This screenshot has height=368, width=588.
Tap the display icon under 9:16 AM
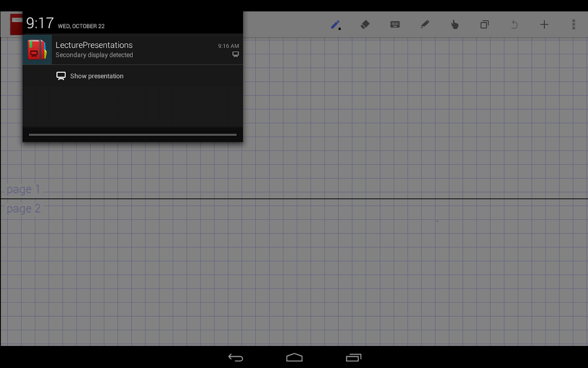[236, 54]
